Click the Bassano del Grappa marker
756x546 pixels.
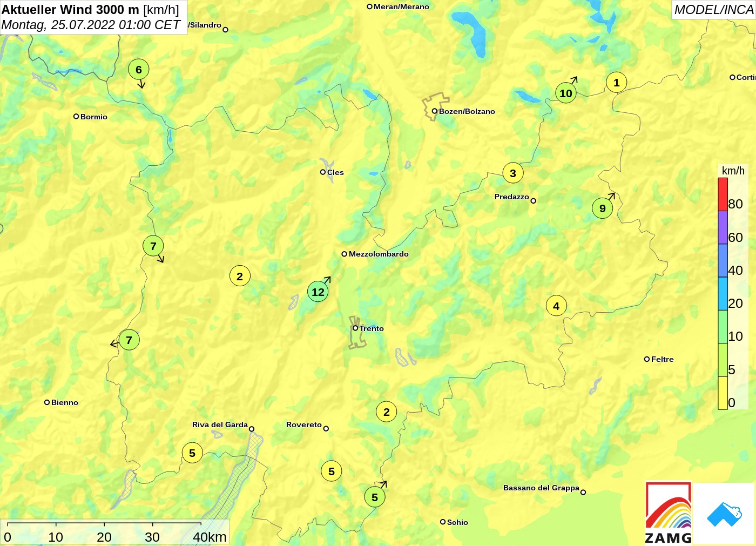pos(583,492)
